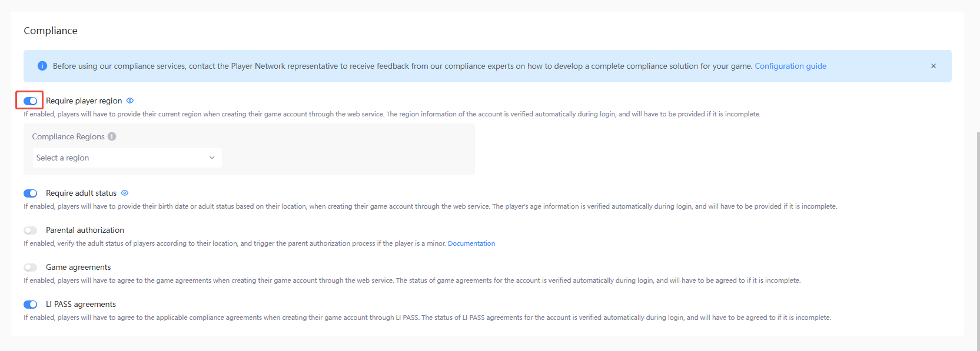The image size is (980, 351).
Task: Click the blue info icon in the banner
Action: click(42, 66)
